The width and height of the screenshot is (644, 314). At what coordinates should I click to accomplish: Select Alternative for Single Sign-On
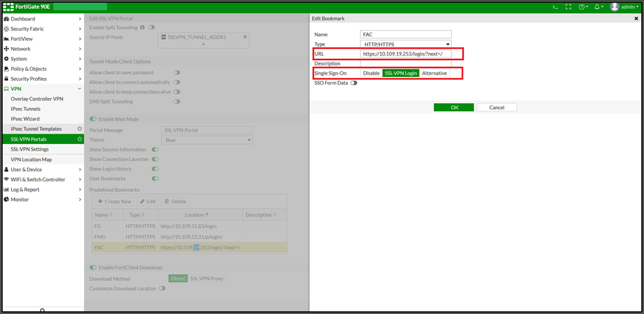[434, 73]
